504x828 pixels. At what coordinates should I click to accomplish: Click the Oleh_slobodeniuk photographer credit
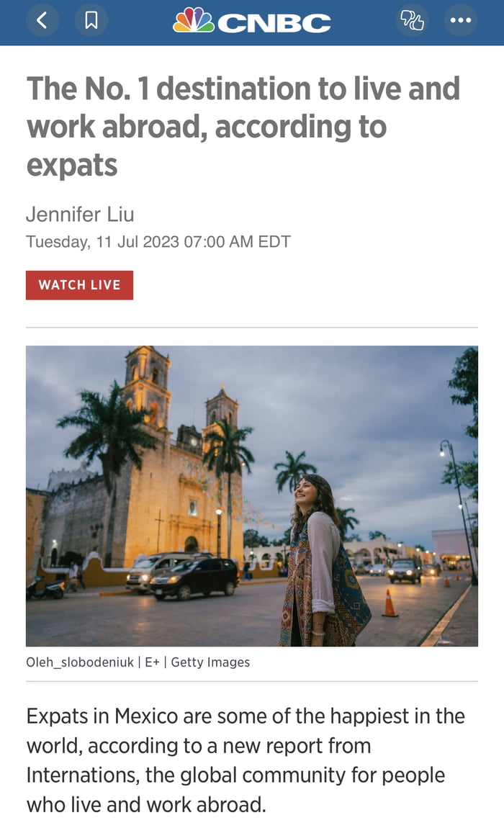[x=80, y=662]
